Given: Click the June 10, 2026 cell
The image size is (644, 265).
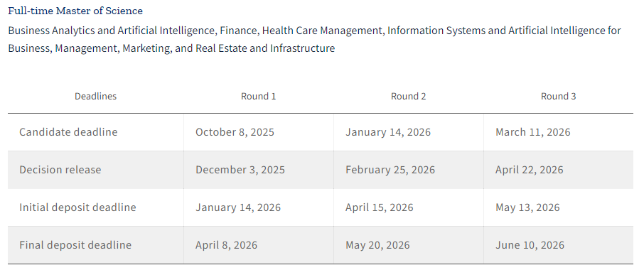Looking at the screenshot, I should pos(530,245).
